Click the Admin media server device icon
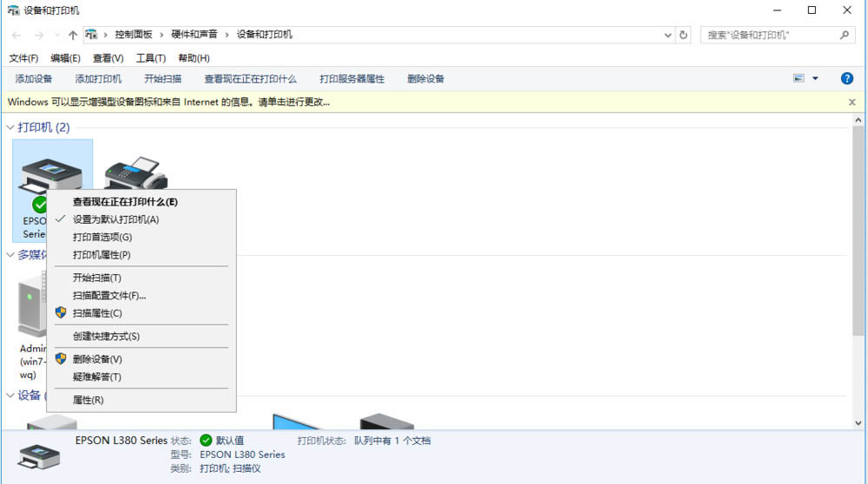 tap(32, 304)
